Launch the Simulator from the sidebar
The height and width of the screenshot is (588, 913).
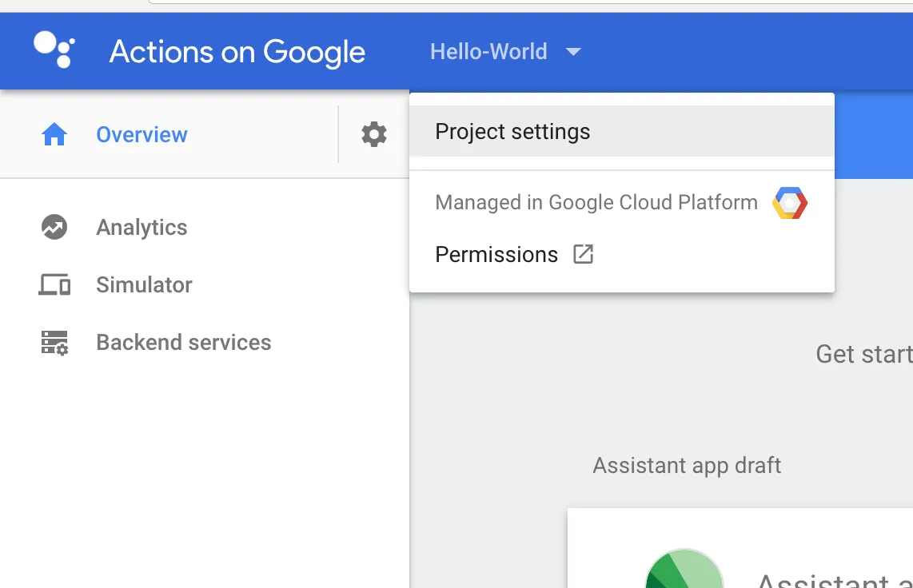pyautogui.click(x=144, y=285)
